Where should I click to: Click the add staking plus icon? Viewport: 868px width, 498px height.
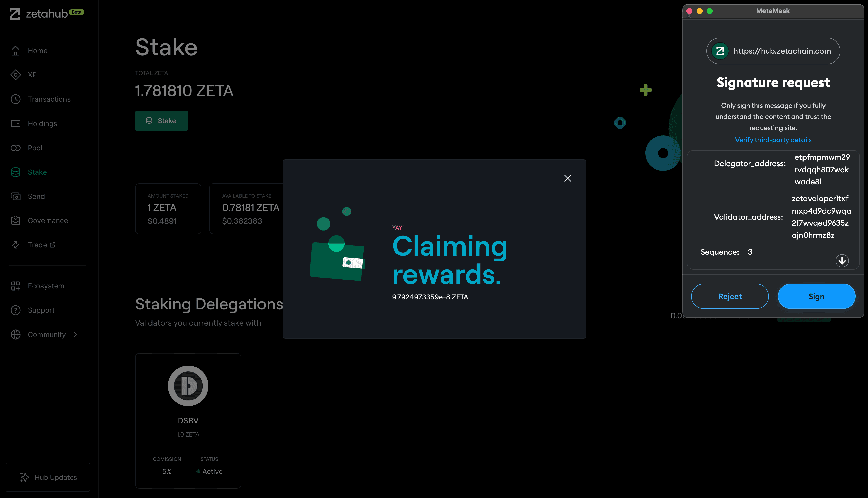[646, 90]
